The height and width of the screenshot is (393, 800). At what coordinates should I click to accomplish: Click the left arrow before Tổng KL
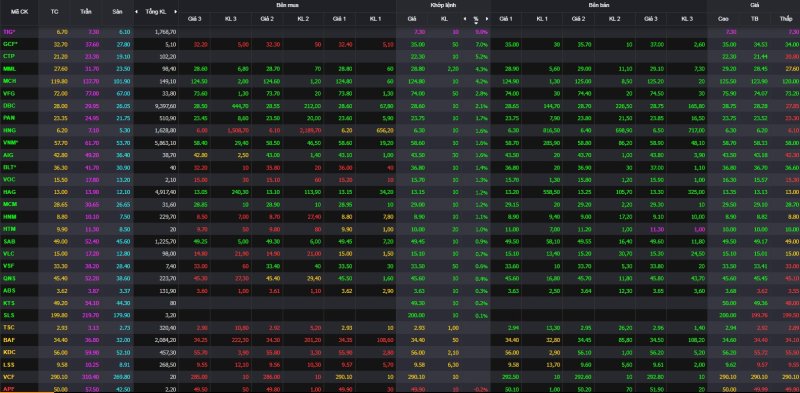137,11
